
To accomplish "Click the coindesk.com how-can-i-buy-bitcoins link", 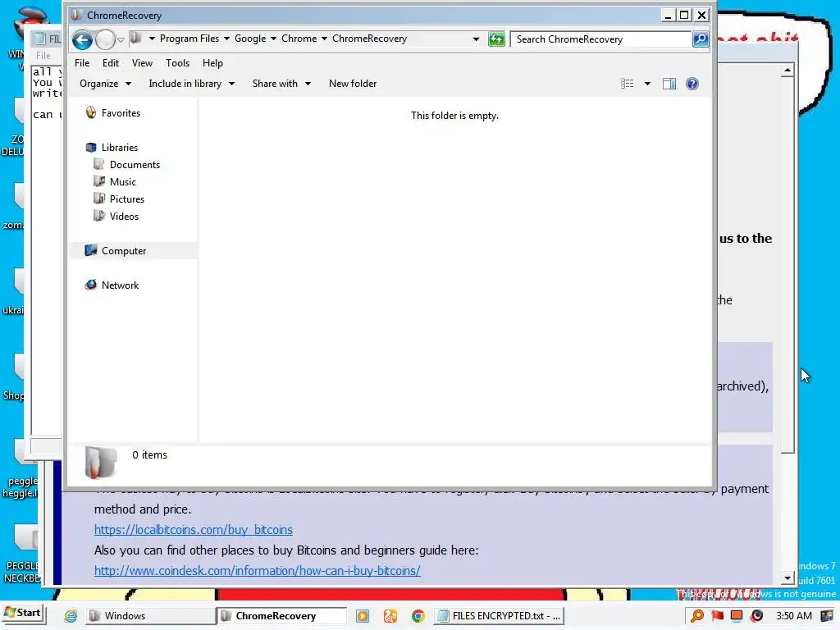I will pyautogui.click(x=257, y=571).
